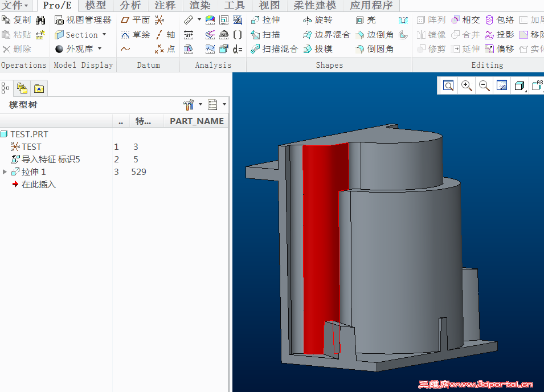
Task: Select the 拉伸 extrude tool
Action: [266, 20]
